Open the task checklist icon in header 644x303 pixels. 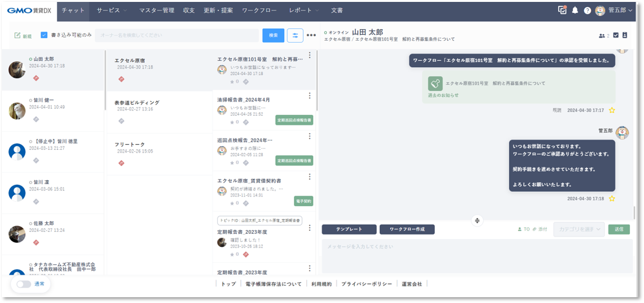click(x=562, y=10)
